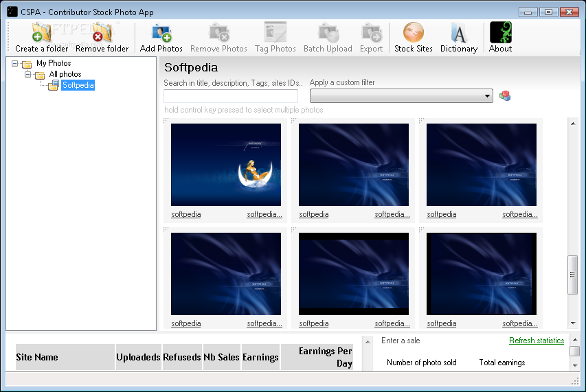Select the top-row middle blue thumbnail
Viewport: 586px width, 392px height.
click(354, 165)
